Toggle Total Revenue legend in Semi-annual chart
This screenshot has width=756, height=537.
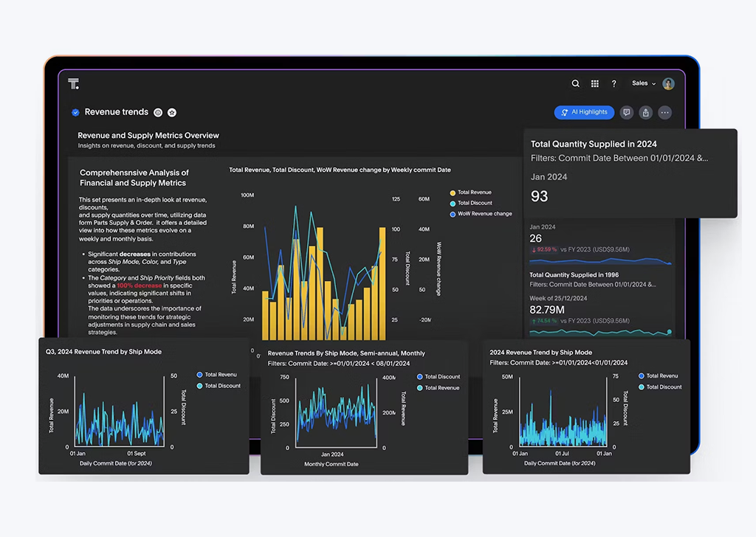(x=438, y=388)
